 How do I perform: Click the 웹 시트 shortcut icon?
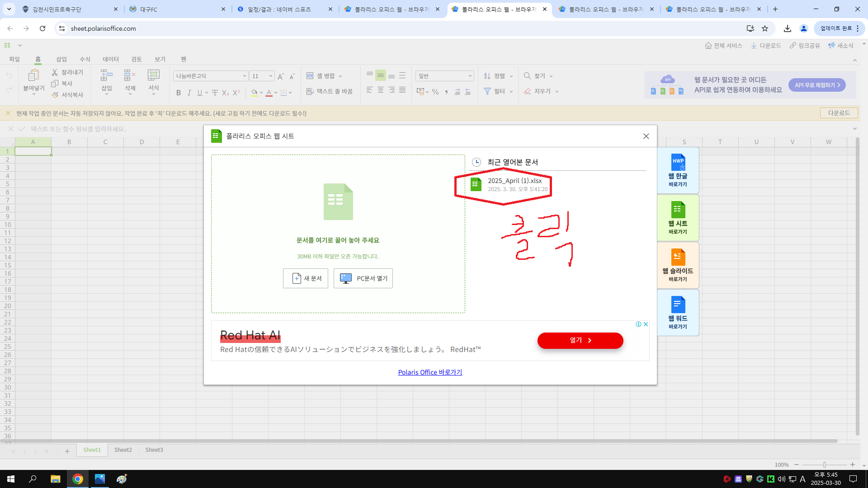(x=677, y=218)
